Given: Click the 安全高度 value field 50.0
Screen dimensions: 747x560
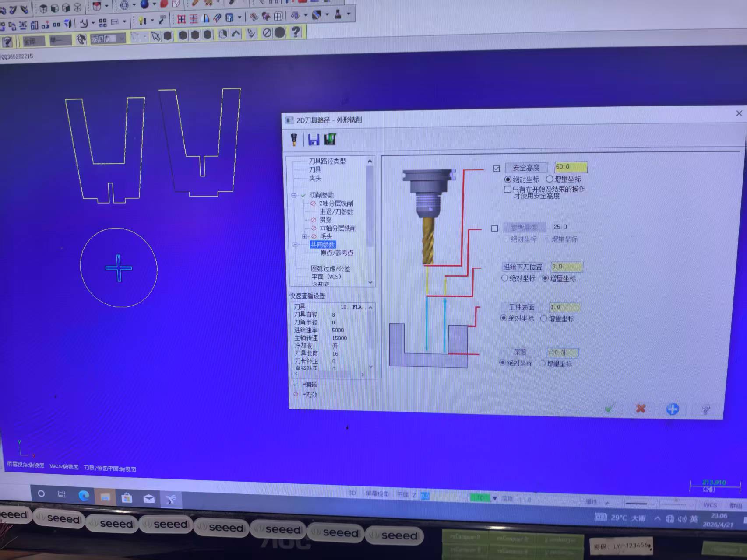Looking at the screenshot, I should (x=571, y=167).
